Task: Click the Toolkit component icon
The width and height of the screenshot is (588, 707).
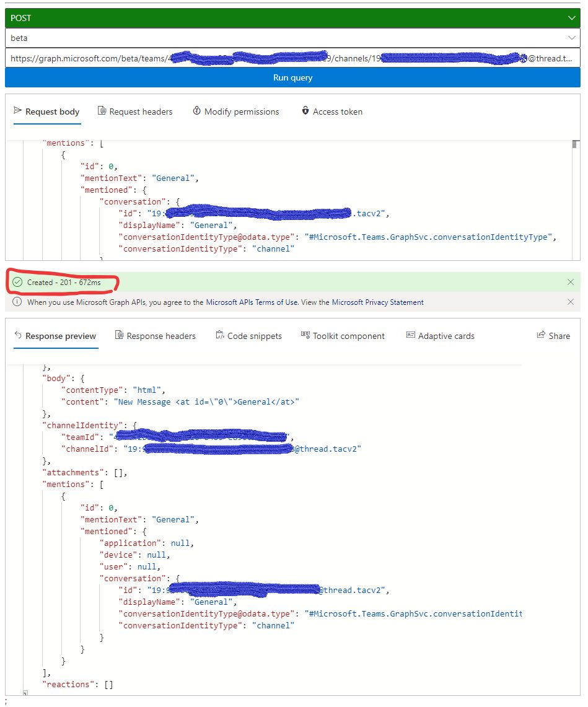Action: [305, 335]
